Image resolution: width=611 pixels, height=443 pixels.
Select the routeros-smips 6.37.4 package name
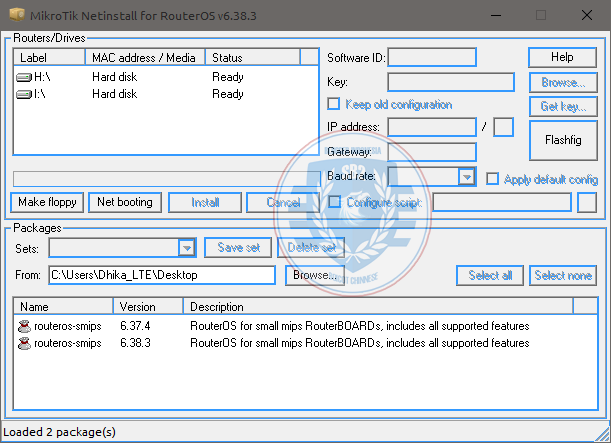tap(68, 326)
